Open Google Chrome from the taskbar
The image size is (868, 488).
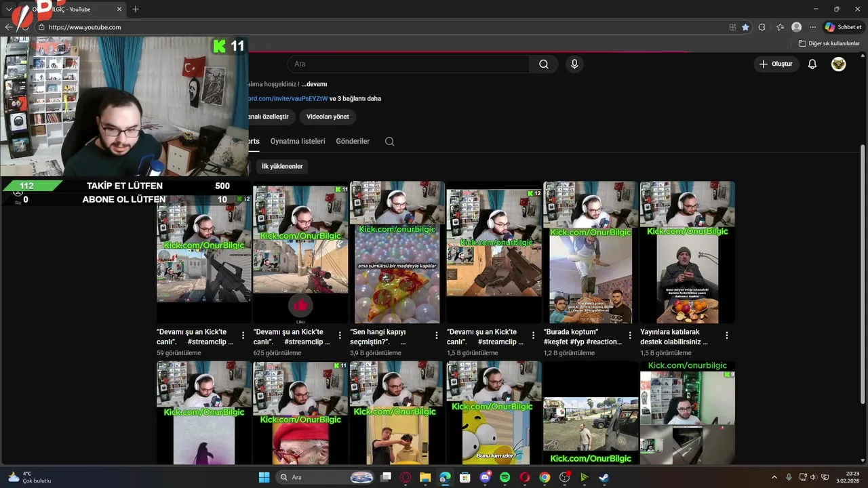pyautogui.click(x=545, y=477)
